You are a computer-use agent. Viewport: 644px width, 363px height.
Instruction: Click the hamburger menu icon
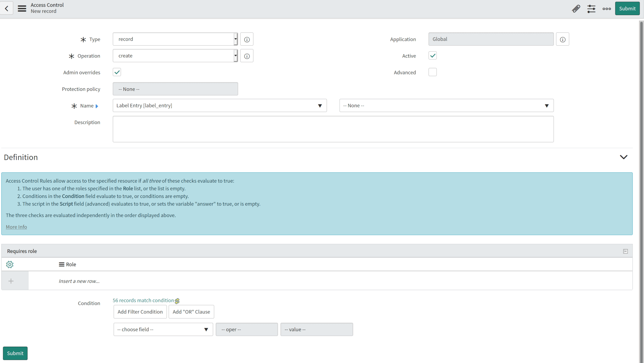click(x=21, y=8)
